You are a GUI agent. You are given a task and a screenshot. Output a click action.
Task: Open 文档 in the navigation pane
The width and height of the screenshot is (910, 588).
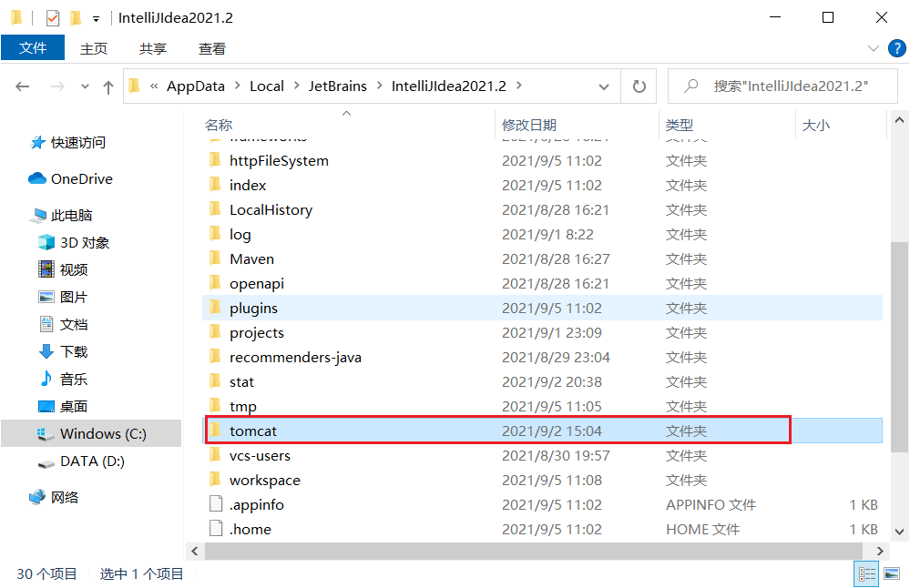pos(63,324)
